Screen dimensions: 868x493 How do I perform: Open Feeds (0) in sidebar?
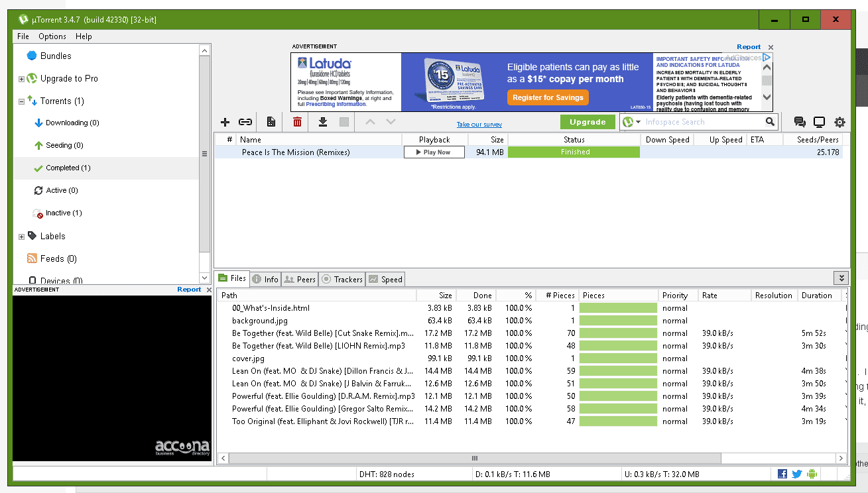58,258
